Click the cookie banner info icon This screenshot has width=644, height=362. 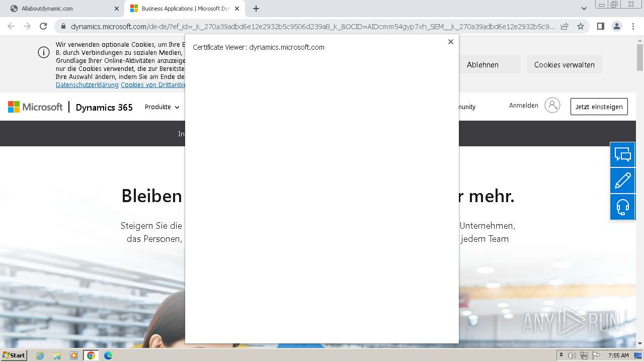(44, 52)
